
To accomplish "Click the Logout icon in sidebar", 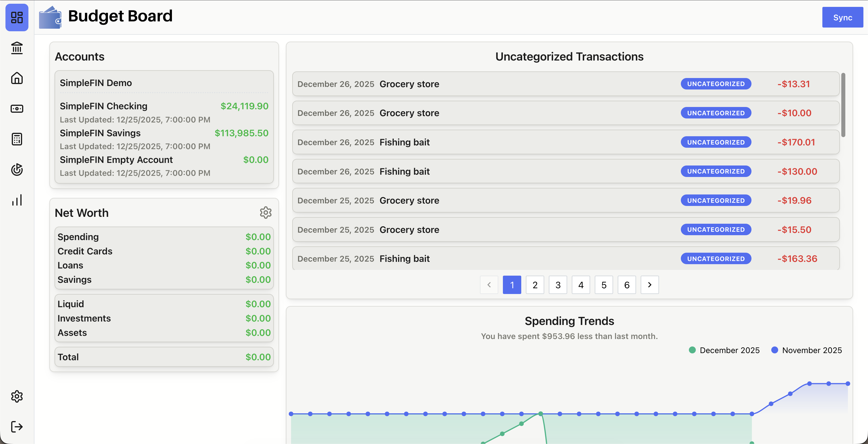I will tap(17, 427).
